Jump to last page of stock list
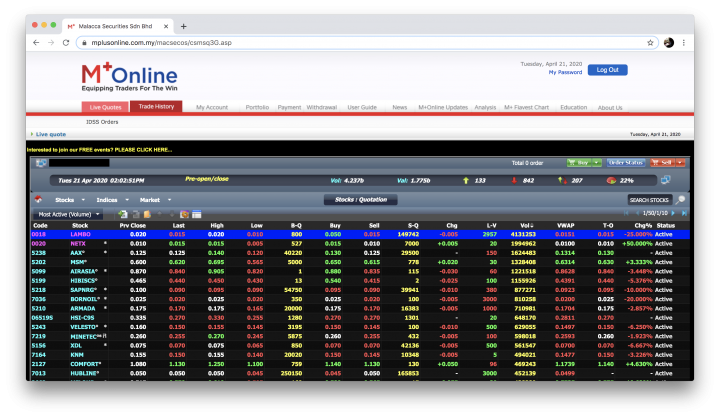720x418 pixels. [x=684, y=213]
